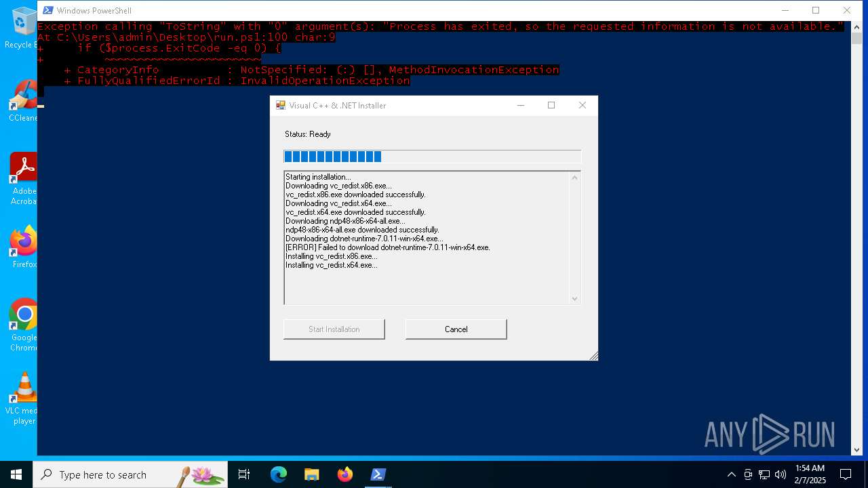Viewport: 868px width, 488px height.
Task: Open the network status tray icon
Action: [764, 474]
